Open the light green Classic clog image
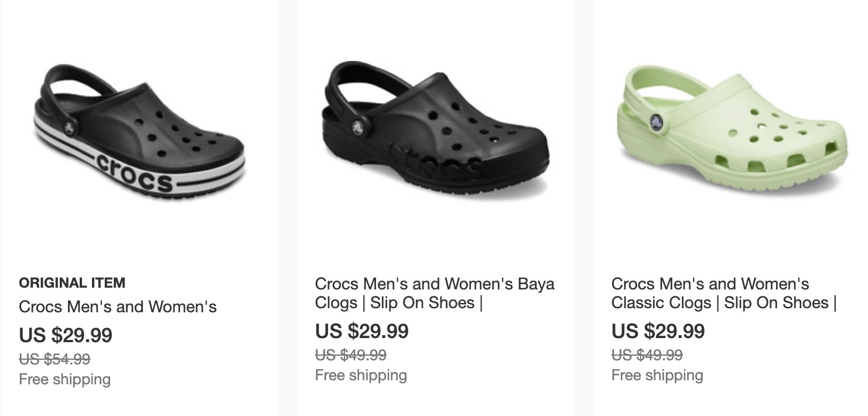Viewport: 868px width, 416px height. pos(731,129)
